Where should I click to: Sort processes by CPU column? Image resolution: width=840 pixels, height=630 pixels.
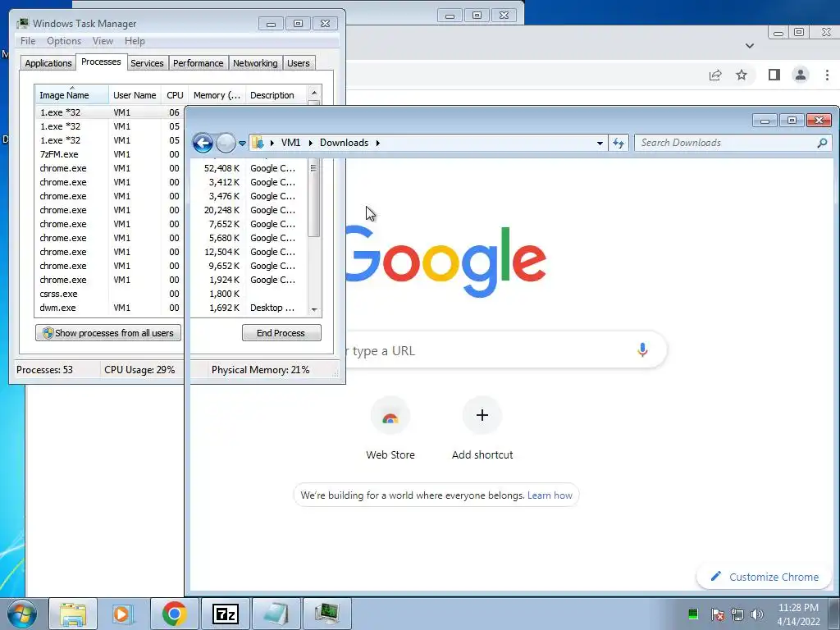click(175, 95)
